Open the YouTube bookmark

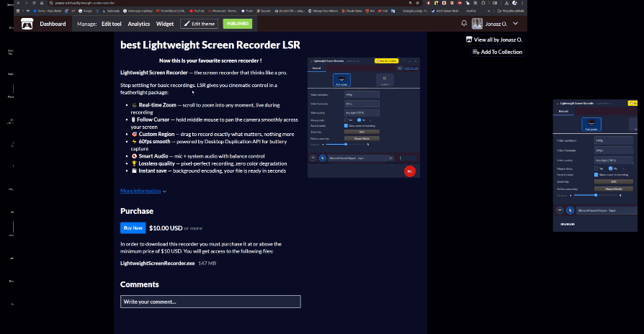197,11
